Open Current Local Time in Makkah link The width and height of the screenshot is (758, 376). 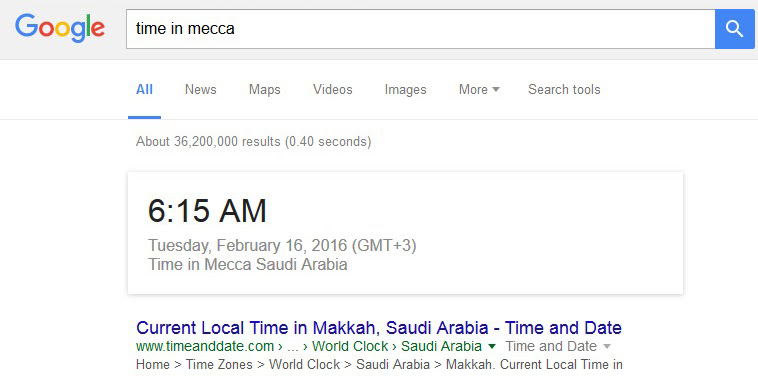click(x=379, y=328)
